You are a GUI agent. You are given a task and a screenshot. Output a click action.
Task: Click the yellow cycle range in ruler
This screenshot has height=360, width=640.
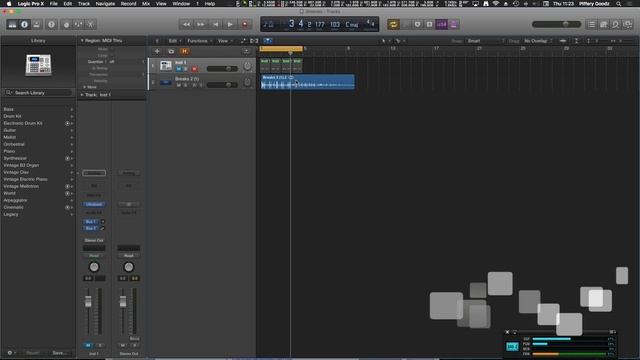click(282, 49)
